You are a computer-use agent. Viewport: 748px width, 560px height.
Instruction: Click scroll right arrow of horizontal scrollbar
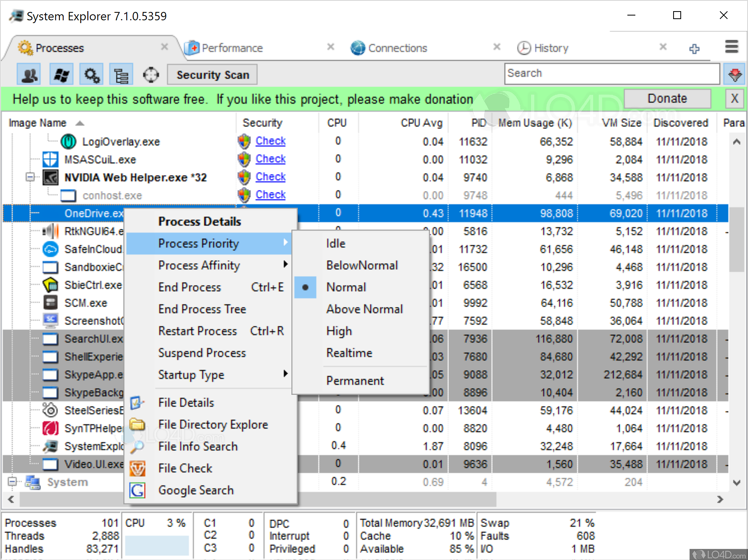720,499
